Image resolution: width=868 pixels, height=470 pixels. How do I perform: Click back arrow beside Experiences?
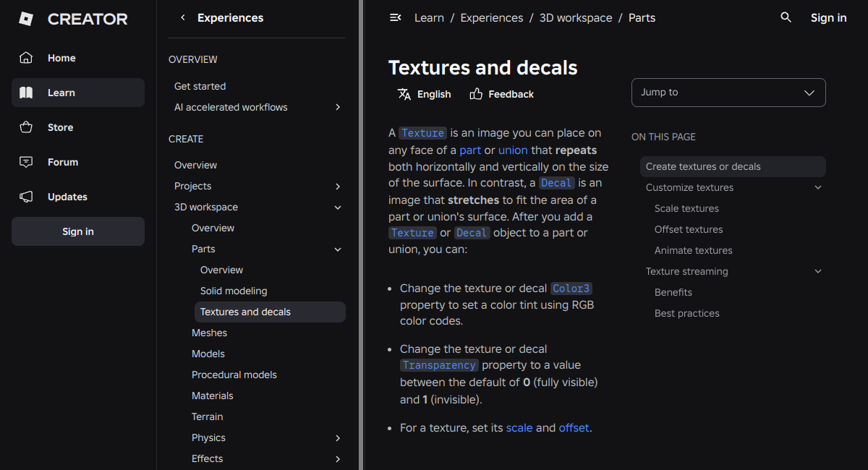click(x=183, y=17)
